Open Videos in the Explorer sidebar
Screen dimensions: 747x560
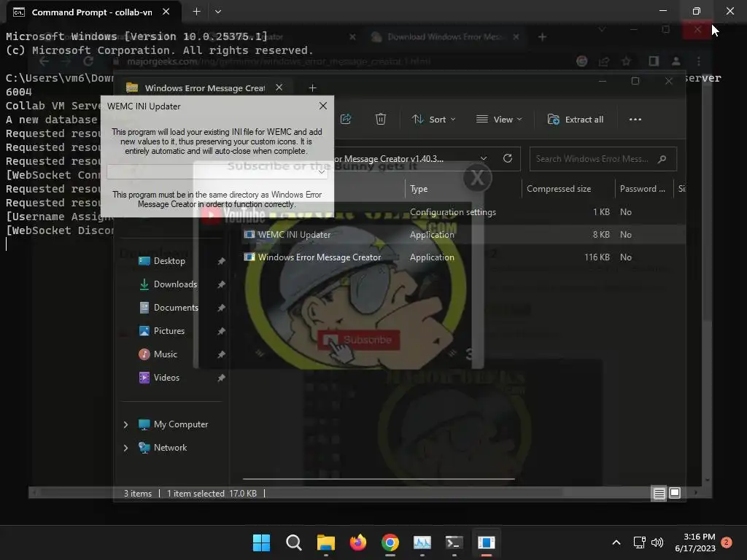click(x=166, y=378)
